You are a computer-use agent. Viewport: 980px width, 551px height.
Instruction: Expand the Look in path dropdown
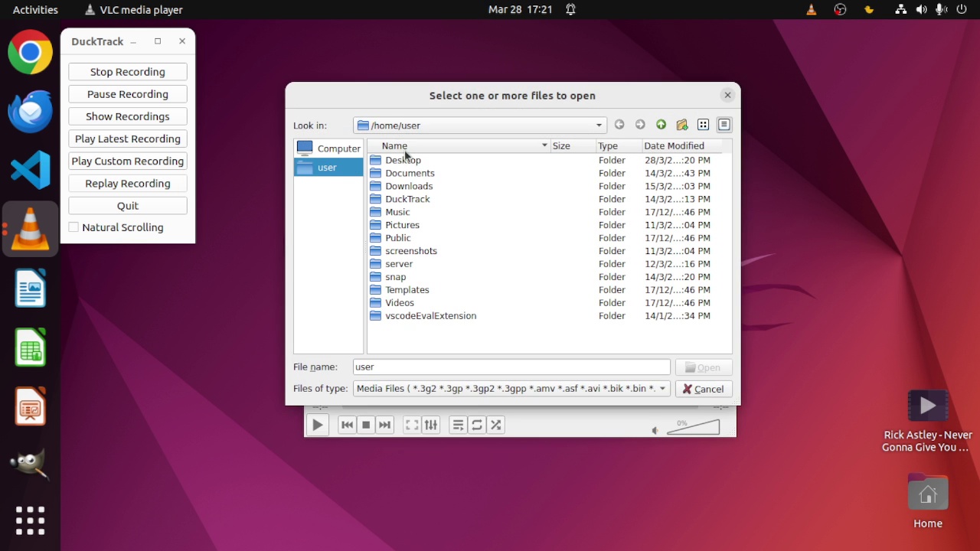[x=599, y=126]
